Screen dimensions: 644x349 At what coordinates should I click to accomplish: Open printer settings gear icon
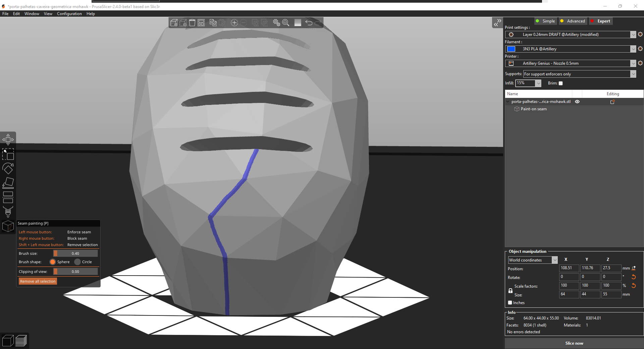tap(640, 63)
